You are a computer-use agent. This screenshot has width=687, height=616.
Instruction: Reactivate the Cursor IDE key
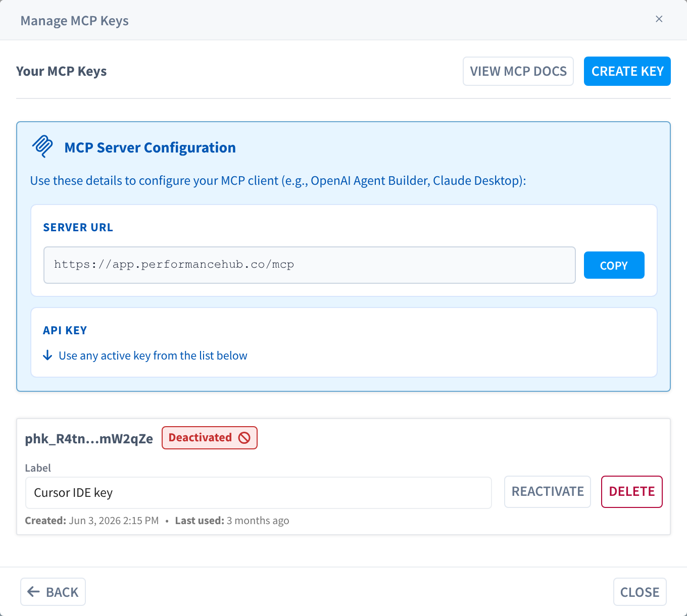[548, 492]
